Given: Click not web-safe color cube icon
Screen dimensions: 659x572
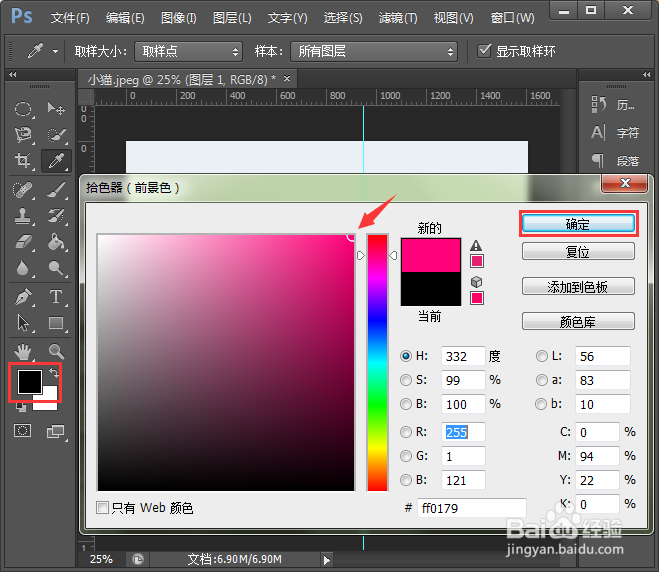Looking at the screenshot, I should [x=477, y=282].
